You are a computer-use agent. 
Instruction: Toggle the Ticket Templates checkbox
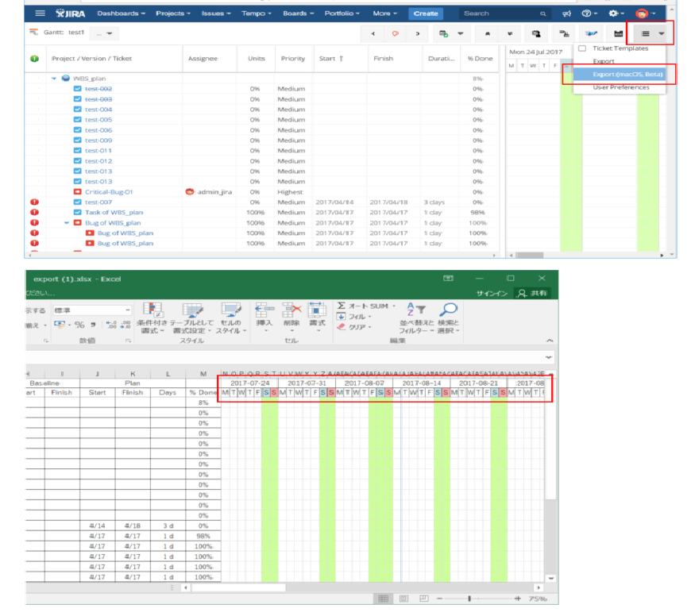(582, 48)
